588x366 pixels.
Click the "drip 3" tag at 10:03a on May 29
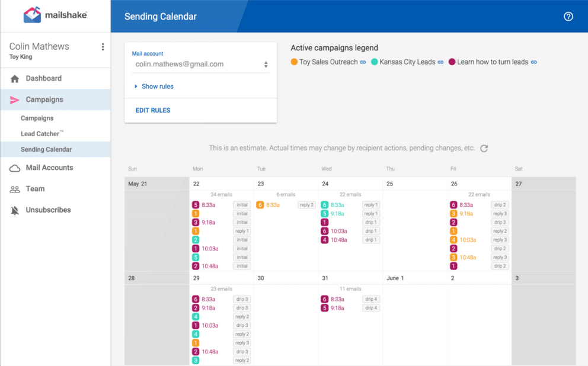click(242, 326)
